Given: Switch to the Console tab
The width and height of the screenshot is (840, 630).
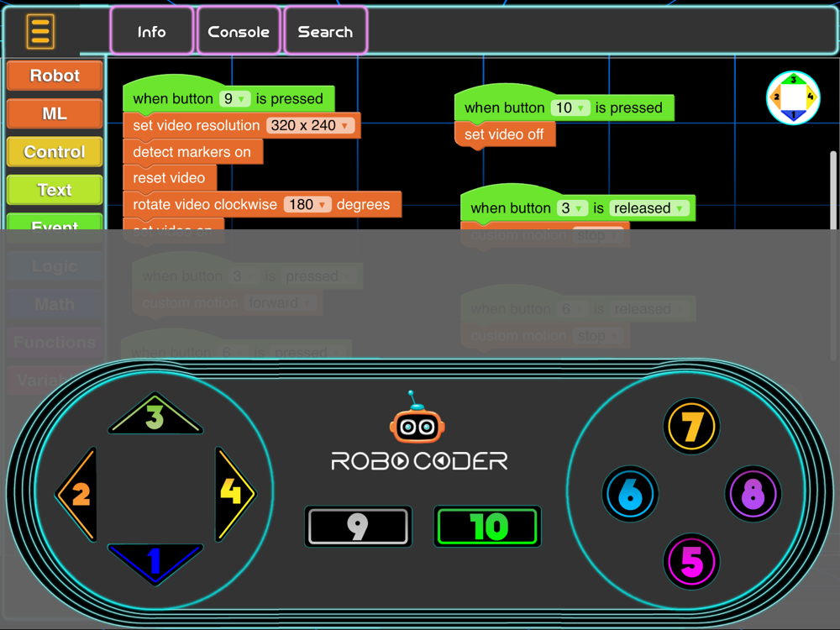Looking at the screenshot, I should pyautogui.click(x=239, y=32).
